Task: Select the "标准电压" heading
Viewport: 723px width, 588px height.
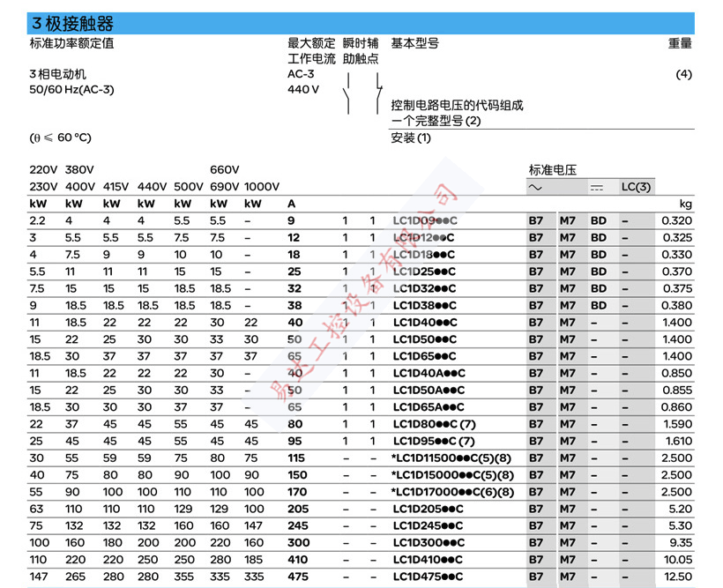Action: [553, 170]
